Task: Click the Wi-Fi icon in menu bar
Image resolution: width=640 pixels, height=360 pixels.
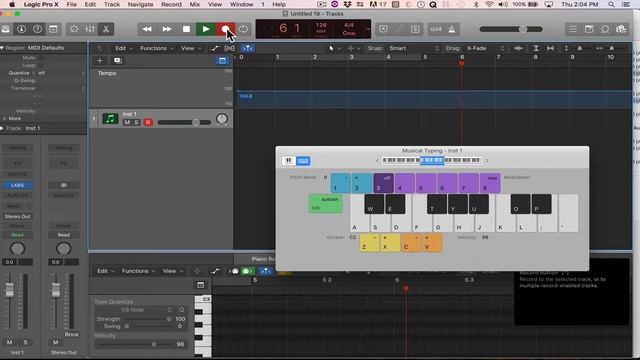Action: coord(489,4)
